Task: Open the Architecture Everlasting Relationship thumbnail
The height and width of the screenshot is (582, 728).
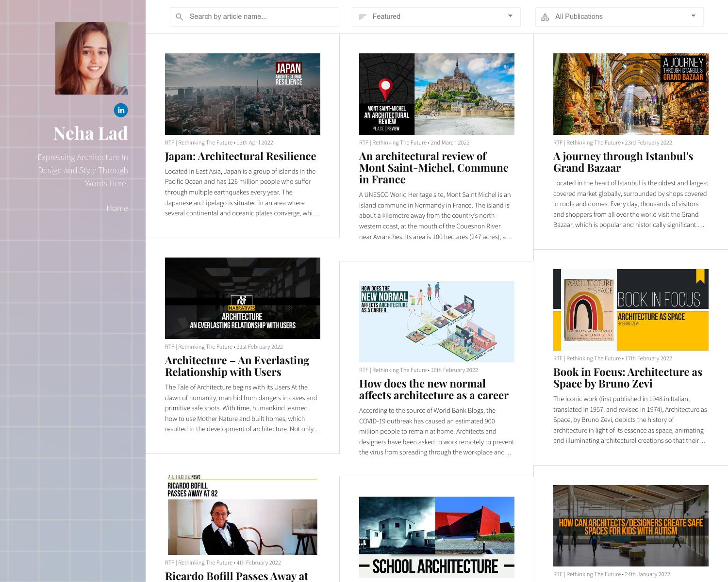Action: click(x=242, y=298)
